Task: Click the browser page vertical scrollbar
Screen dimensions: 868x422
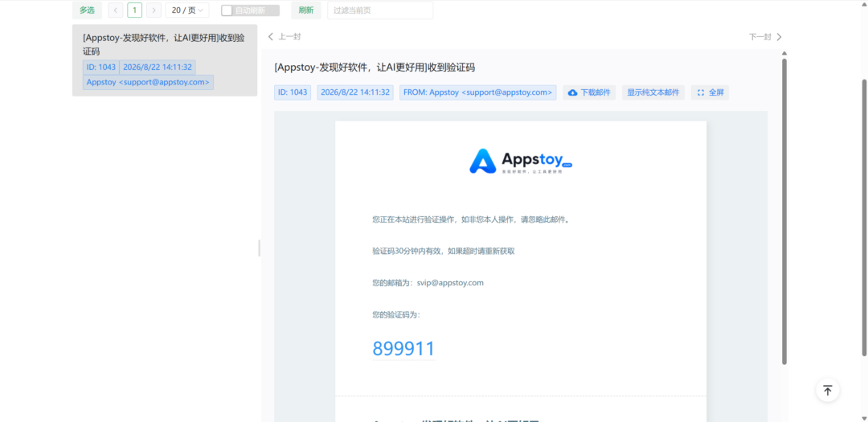Action: [865, 216]
